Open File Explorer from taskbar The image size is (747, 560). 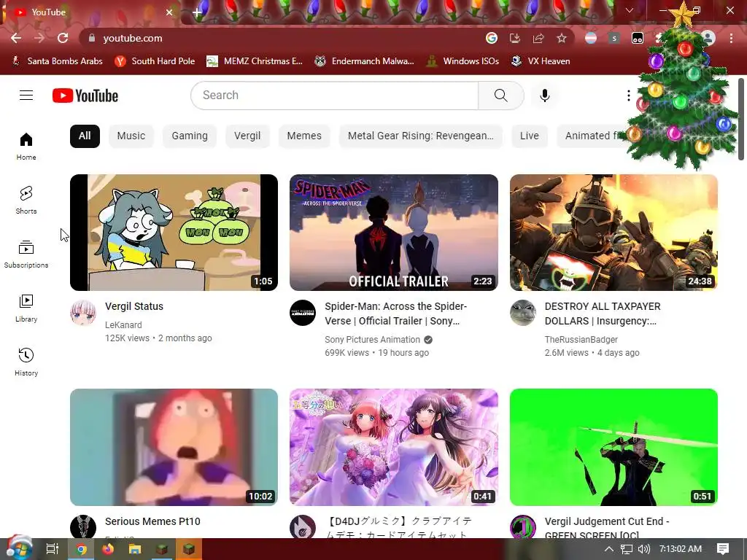click(135, 549)
